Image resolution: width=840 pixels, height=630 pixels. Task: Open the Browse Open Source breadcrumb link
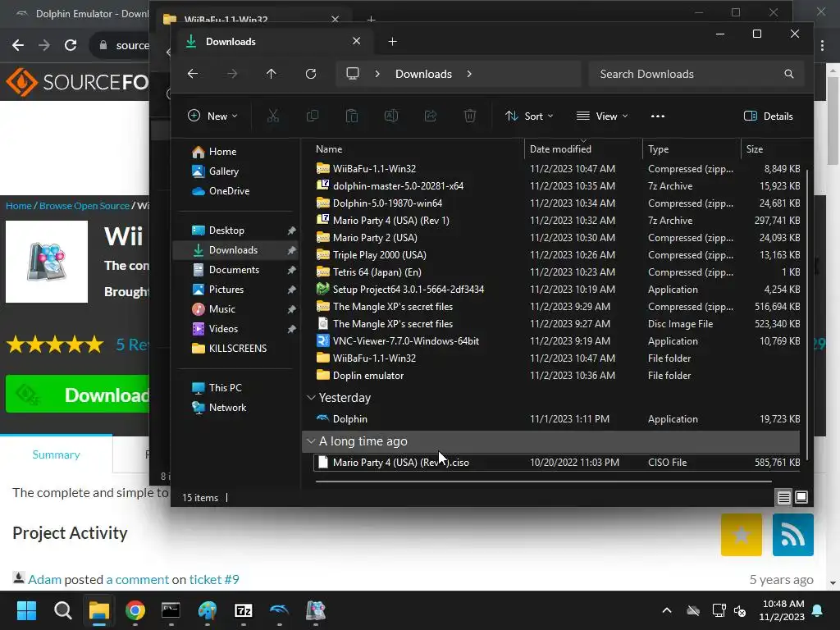tap(84, 206)
